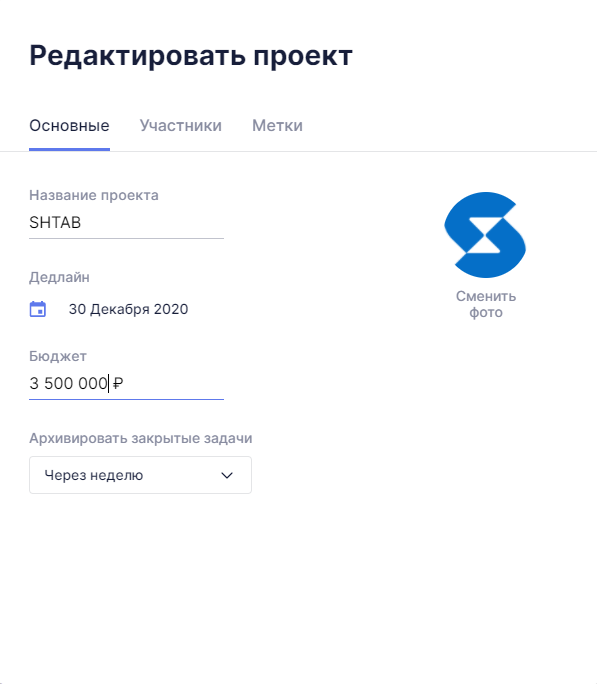The width and height of the screenshot is (597, 684).
Task: Open the Метки tab
Action: pos(277,126)
